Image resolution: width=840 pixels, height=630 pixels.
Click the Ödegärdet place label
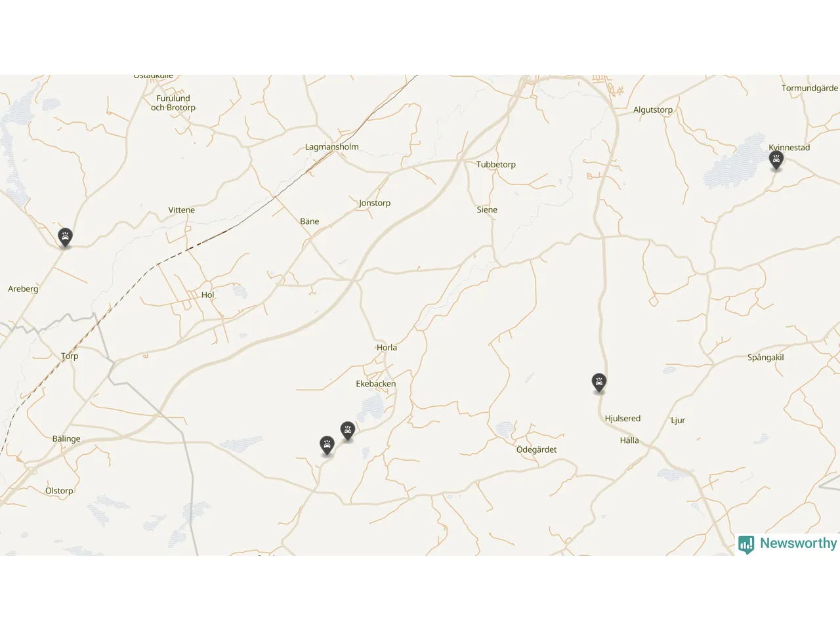tap(536, 450)
